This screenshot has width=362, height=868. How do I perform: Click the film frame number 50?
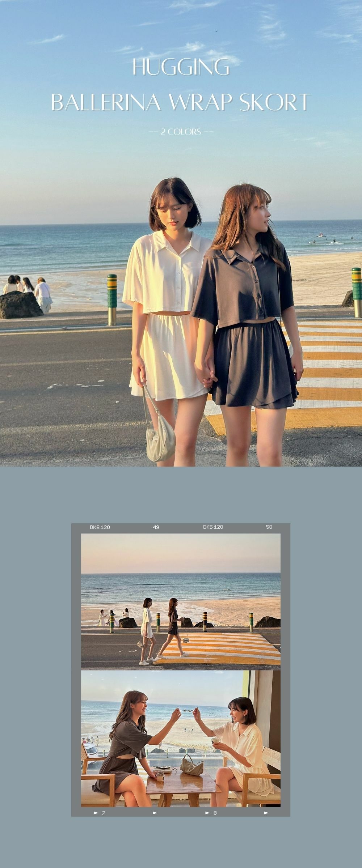pos(269,527)
